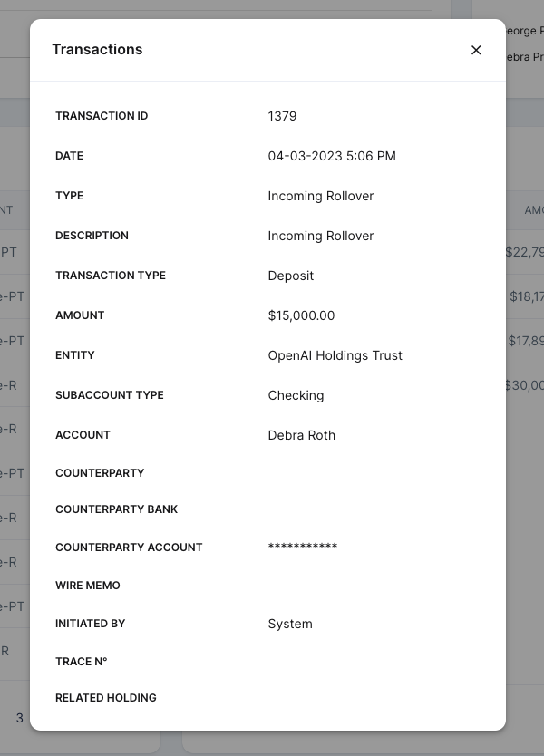
Task: Click the page number 3 behind the dialog
Action: [x=19, y=718]
